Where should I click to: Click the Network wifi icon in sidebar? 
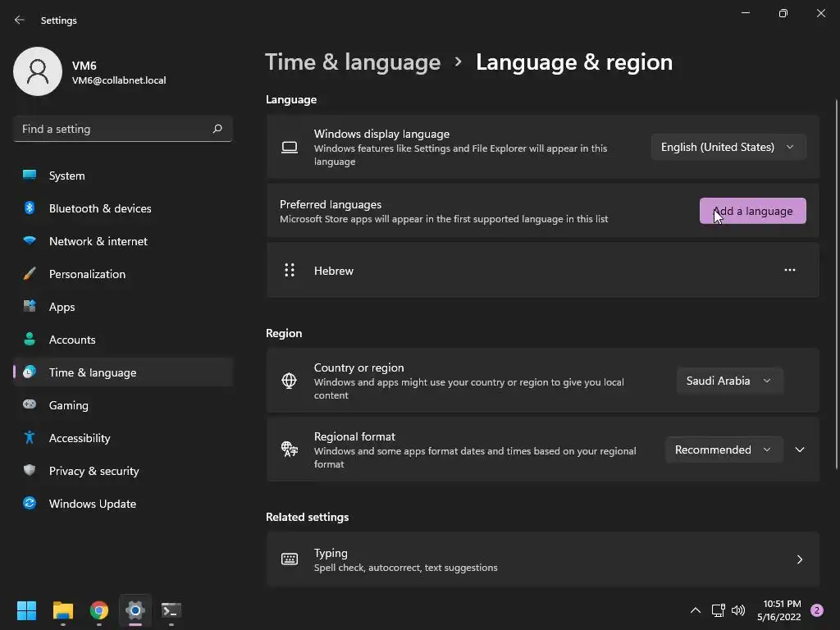(x=30, y=240)
